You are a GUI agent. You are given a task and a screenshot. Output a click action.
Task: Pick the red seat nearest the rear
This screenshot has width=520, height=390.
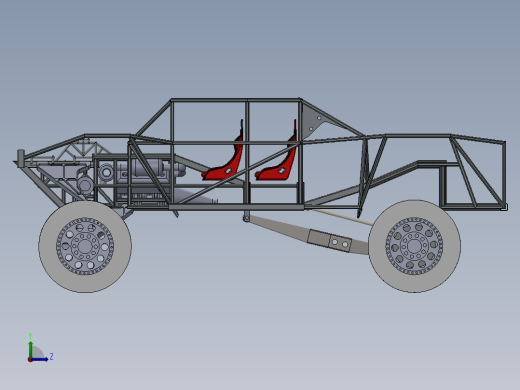[276, 153]
